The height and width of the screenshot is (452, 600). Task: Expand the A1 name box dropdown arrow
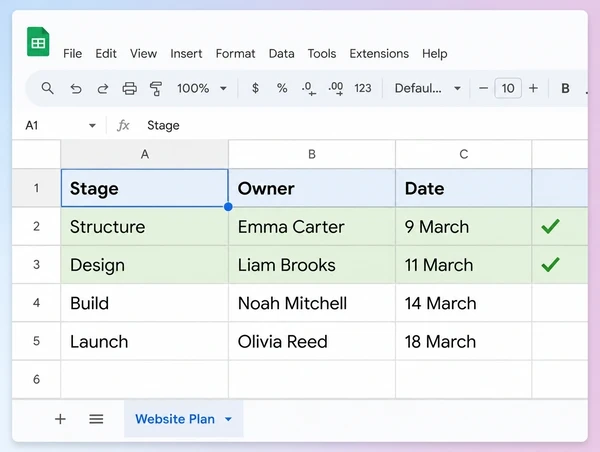[92, 126]
